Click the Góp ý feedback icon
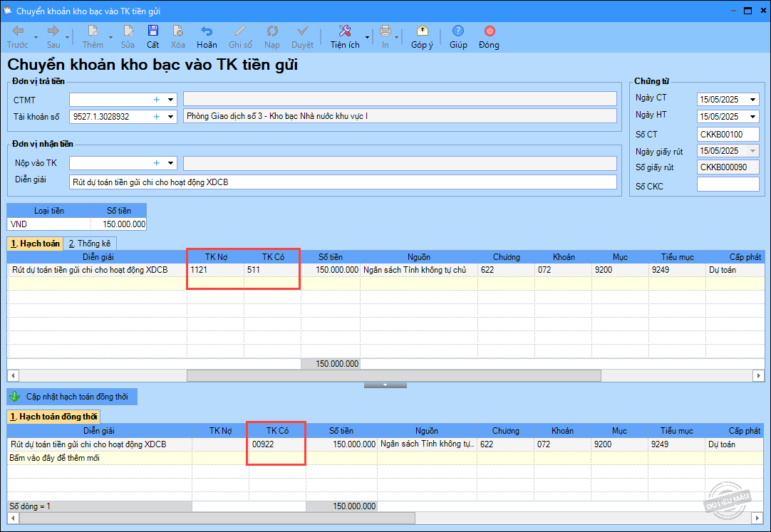The image size is (771, 532). [x=422, y=31]
